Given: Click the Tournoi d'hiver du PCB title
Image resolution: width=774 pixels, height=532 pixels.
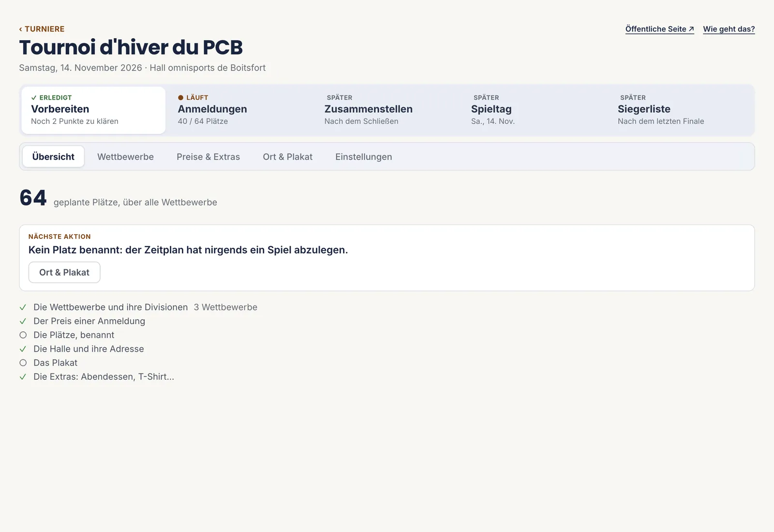Looking at the screenshot, I should click(x=131, y=47).
